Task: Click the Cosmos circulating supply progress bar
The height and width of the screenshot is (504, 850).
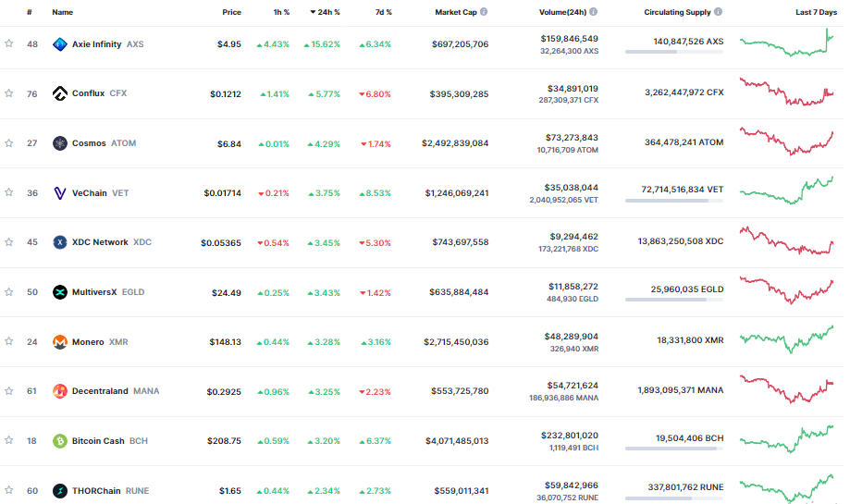Action: pyautogui.click(x=674, y=151)
